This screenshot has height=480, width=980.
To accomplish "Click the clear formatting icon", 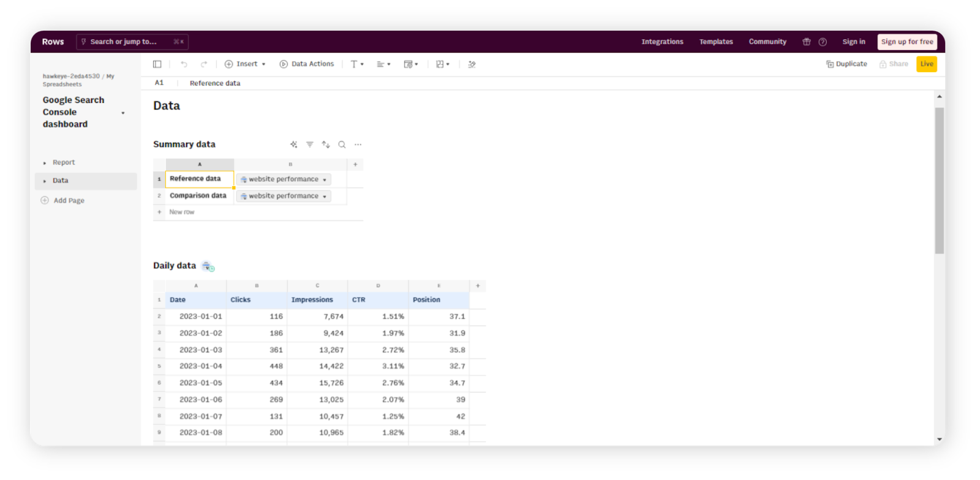I will pyautogui.click(x=472, y=64).
